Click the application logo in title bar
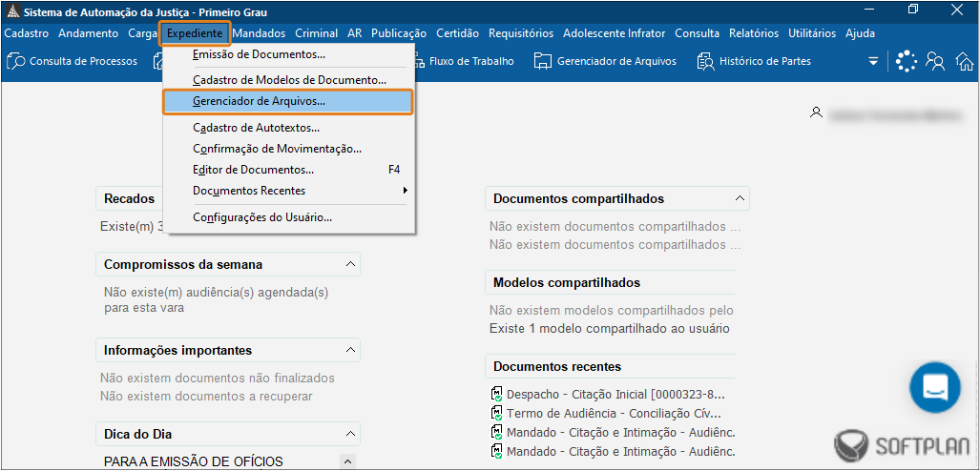Image resolution: width=980 pixels, height=471 pixels. pos(11,12)
